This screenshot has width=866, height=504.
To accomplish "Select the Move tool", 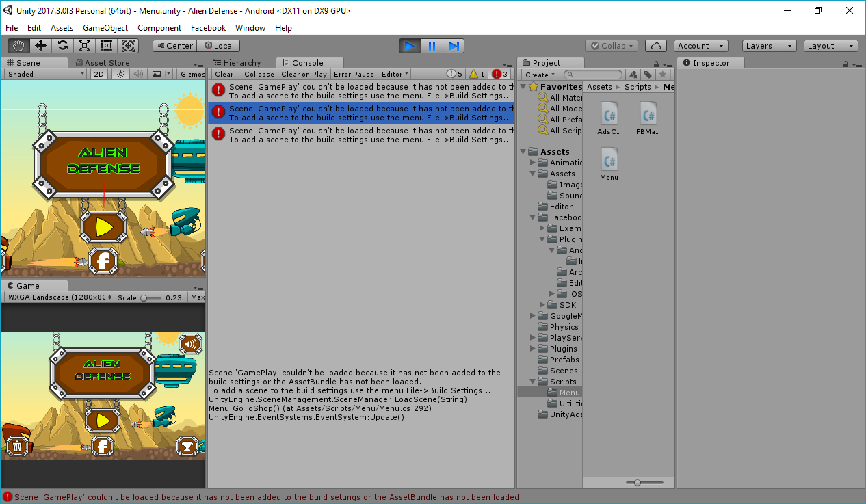I will [40, 46].
